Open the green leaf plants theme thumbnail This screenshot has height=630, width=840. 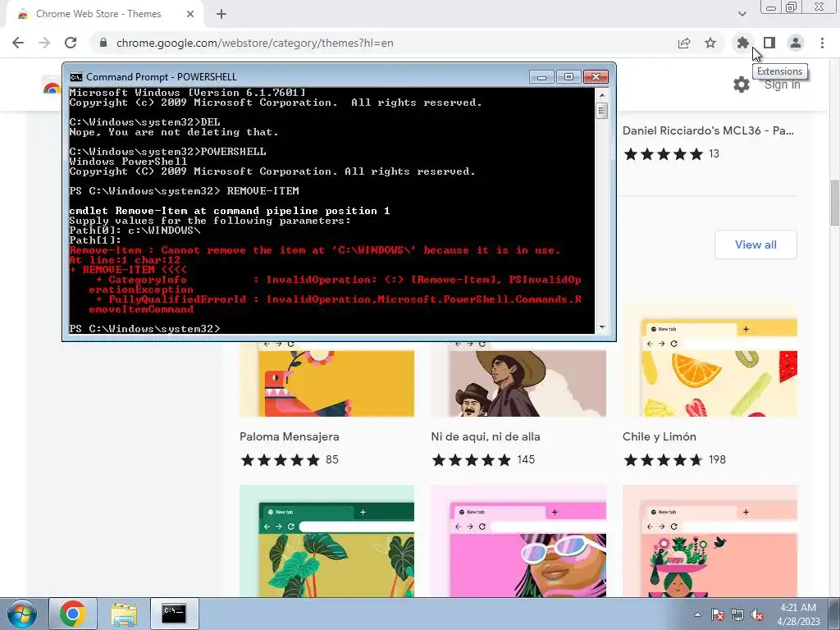click(x=326, y=541)
